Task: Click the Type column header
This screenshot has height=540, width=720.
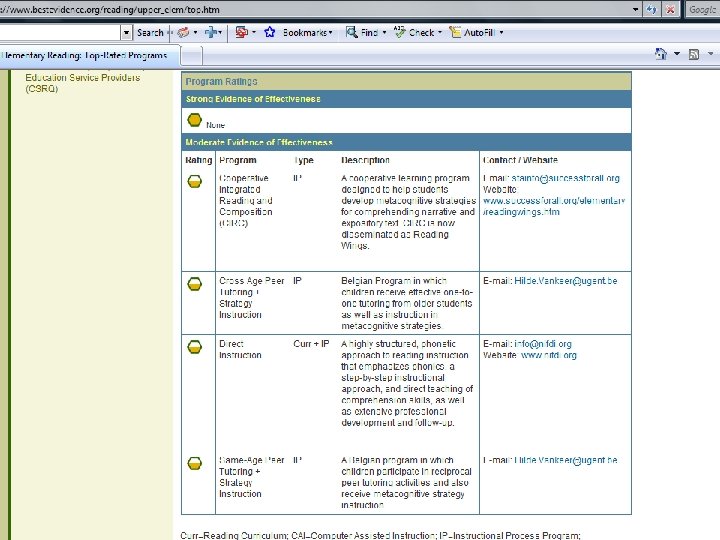Action: [304, 160]
